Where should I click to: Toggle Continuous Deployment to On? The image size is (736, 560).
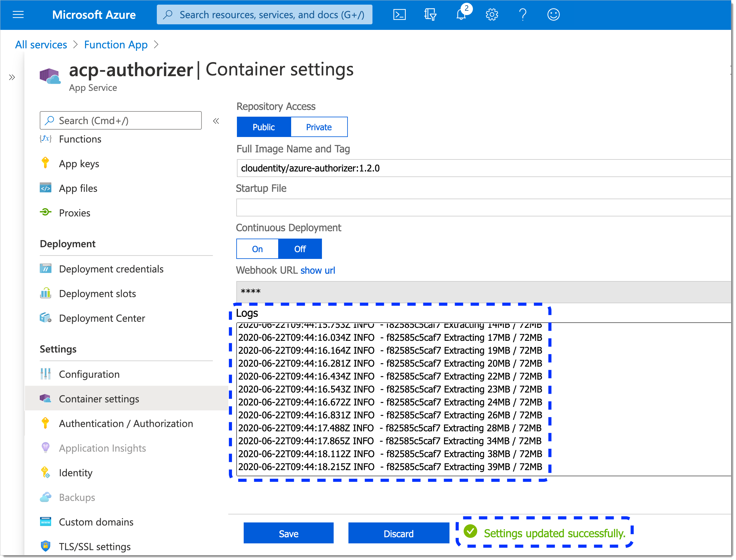[x=257, y=249]
